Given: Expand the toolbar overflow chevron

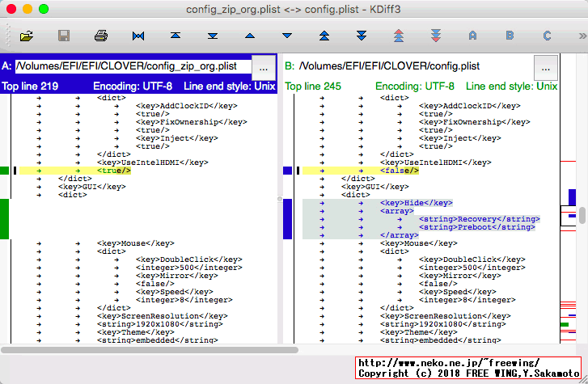Looking at the screenshot, I should point(582,36).
